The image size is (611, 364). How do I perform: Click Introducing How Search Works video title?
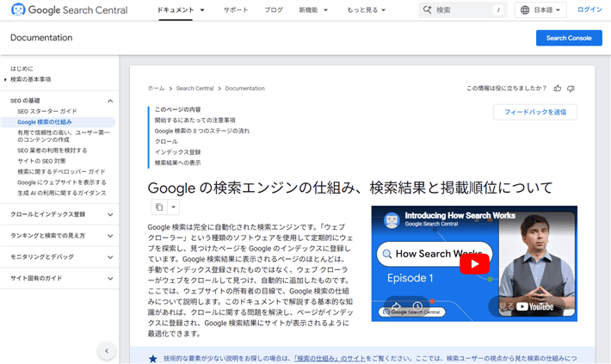point(460,215)
